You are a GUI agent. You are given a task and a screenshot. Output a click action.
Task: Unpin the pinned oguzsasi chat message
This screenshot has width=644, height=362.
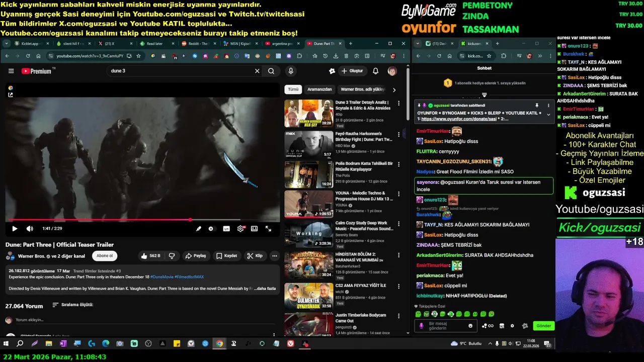point(537,106)
